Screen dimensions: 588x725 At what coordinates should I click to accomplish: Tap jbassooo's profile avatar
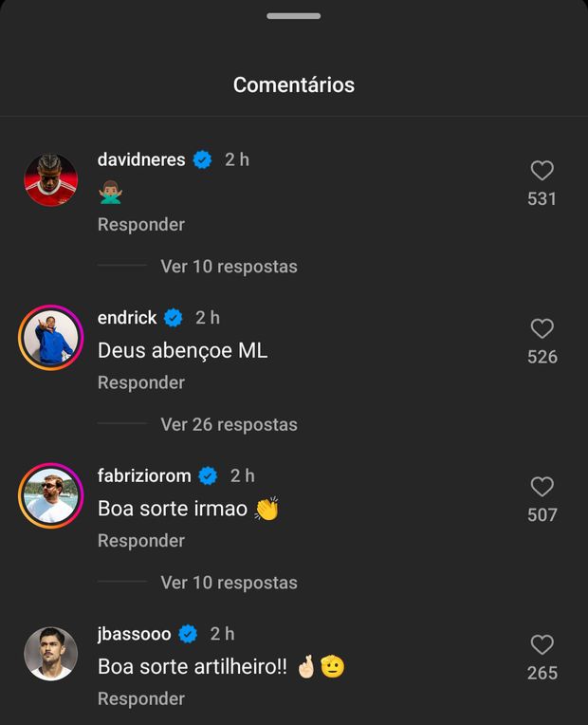[x=50, y=654]
